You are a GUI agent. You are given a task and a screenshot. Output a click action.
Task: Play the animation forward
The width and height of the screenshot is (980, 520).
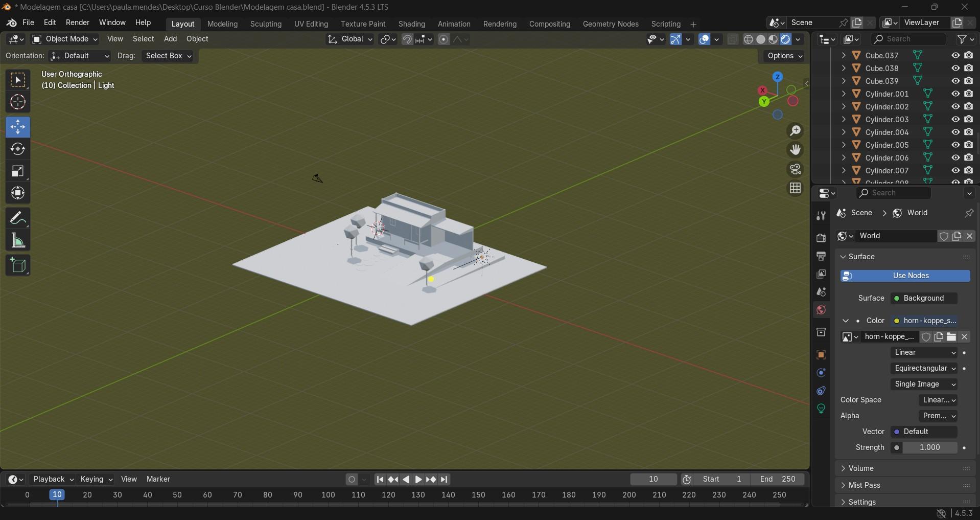click(418, 480)
